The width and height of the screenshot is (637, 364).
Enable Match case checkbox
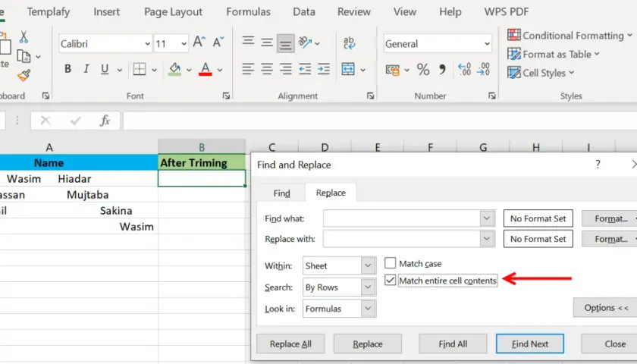click(390, 263)
